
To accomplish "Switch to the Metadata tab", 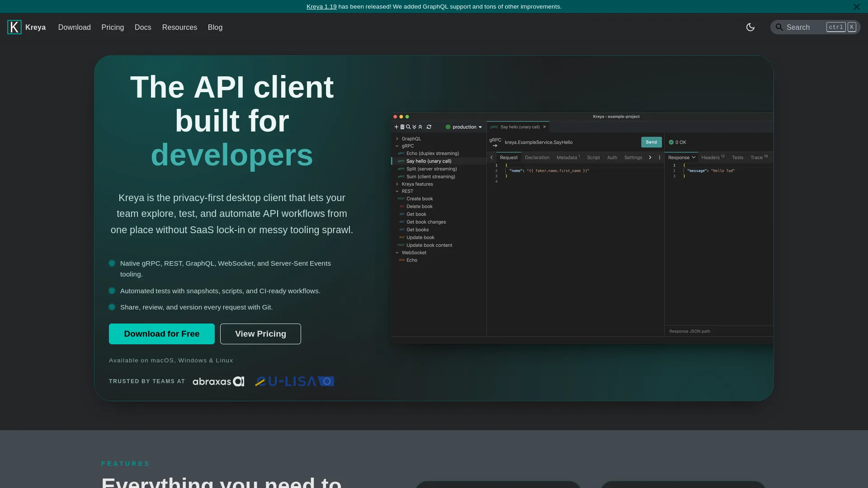I will [568, 158].
